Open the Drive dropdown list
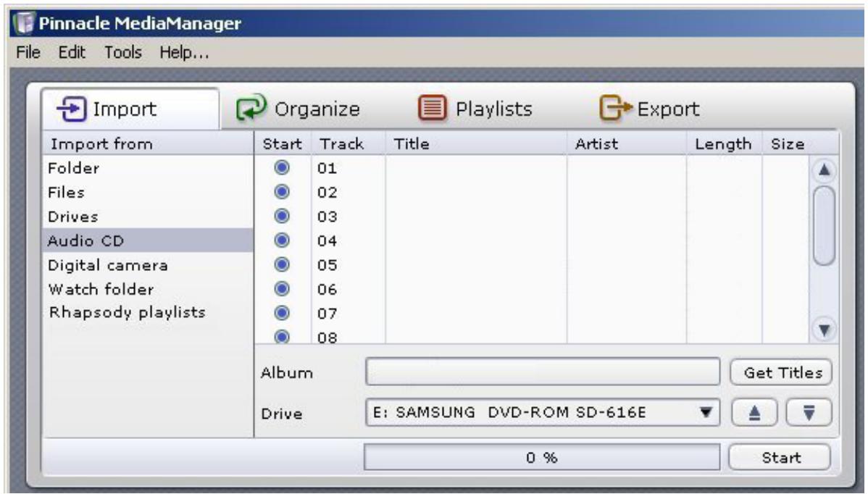 (705, 412)
